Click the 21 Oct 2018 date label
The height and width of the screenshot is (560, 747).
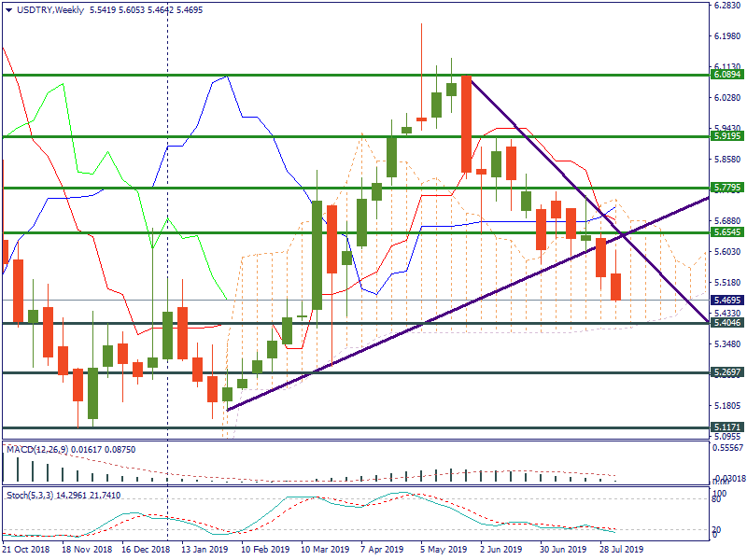click(26, 550)
